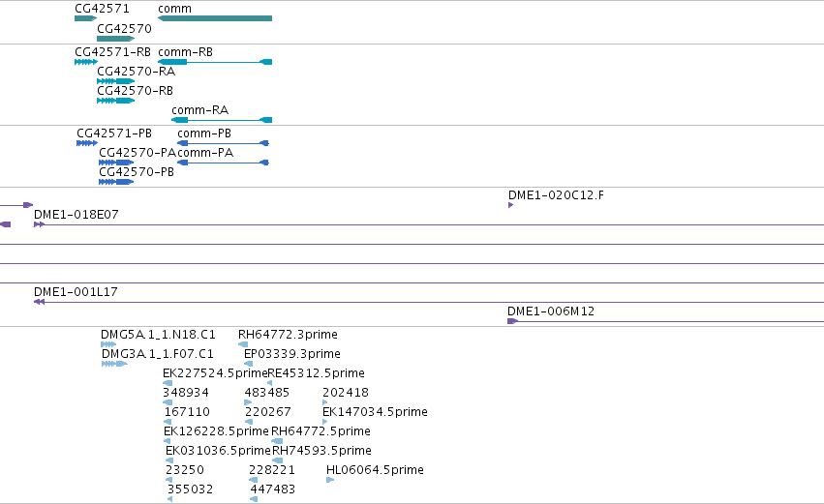Select the CG42570 gene glyph
Viewport: 824px width, 504px height.
click(116, 39)
